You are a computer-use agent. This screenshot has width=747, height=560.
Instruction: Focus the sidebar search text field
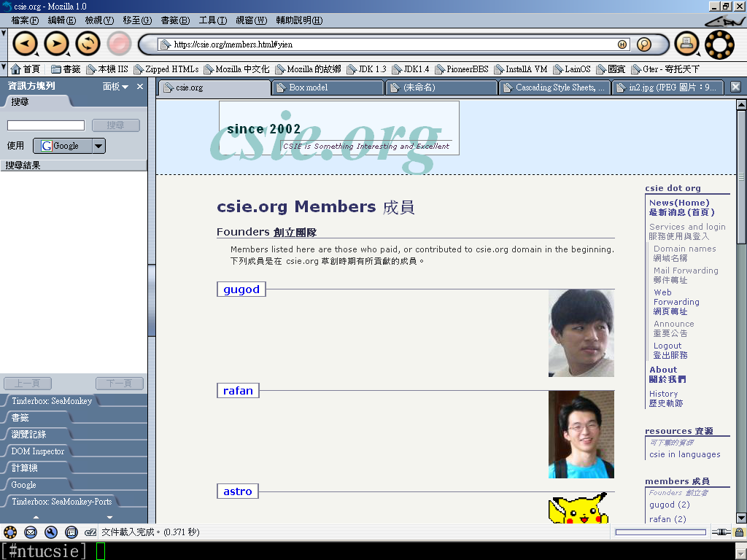46,125
